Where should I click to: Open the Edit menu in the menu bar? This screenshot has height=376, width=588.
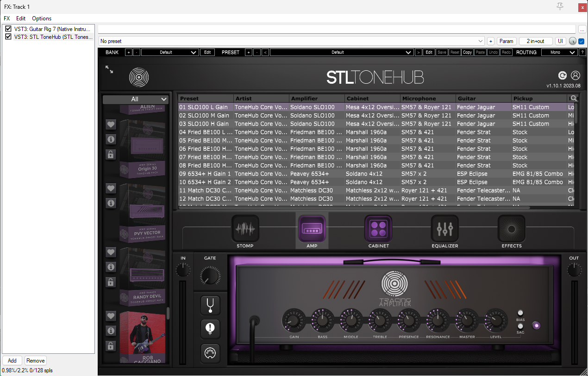click(x=21, y=18)
